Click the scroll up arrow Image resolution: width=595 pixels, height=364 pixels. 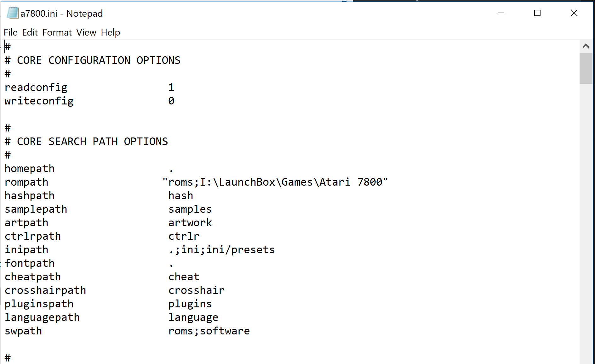tap(586, 46)
